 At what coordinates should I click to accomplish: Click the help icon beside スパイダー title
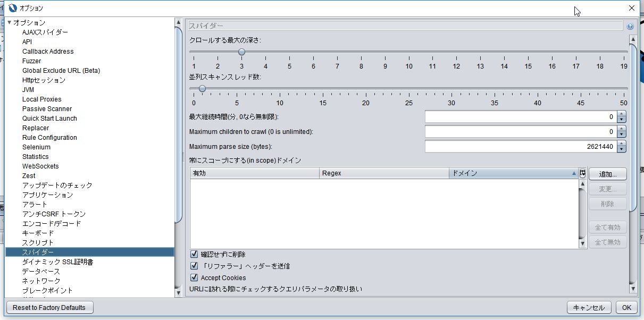click(x=630, y=26)
